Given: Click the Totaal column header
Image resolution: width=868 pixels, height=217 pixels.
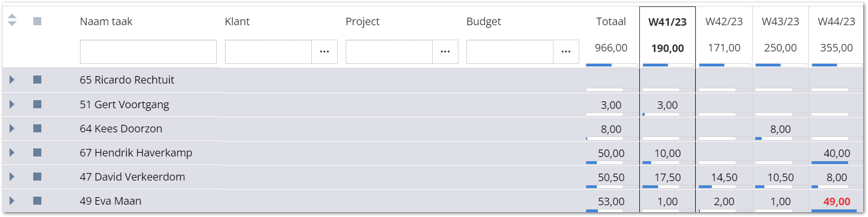Looking at the screenshot, I should (611, 21).
